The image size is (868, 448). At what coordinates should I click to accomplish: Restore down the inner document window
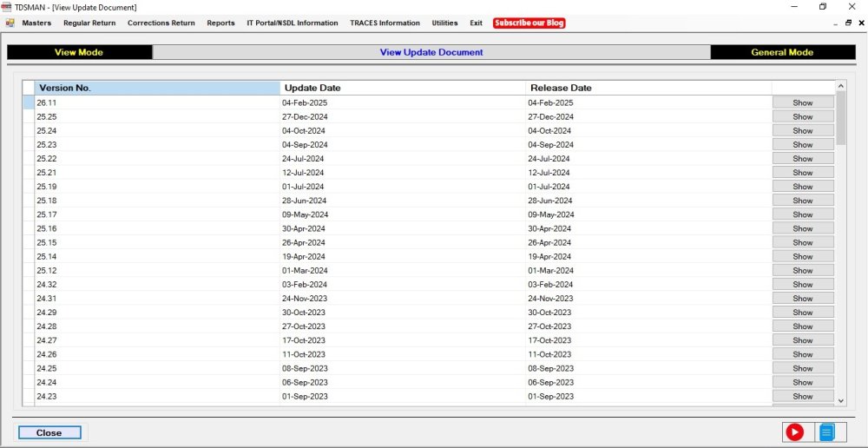pos(848,23)
